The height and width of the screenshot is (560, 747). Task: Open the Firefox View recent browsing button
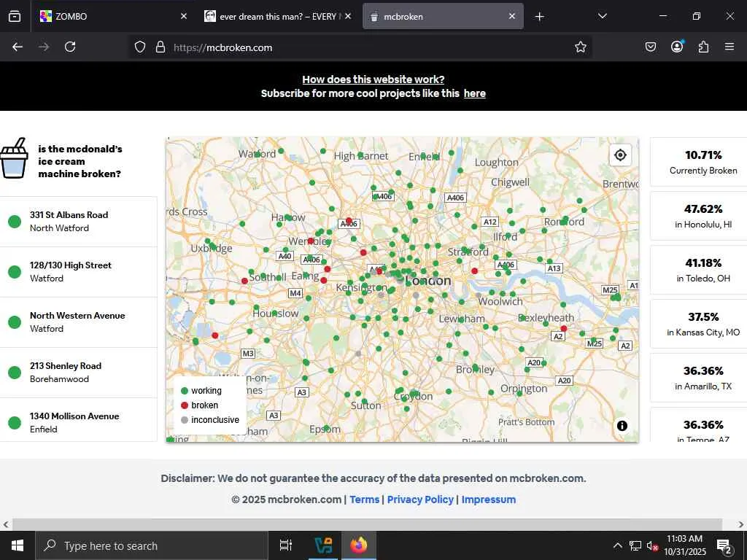(15, 16)
